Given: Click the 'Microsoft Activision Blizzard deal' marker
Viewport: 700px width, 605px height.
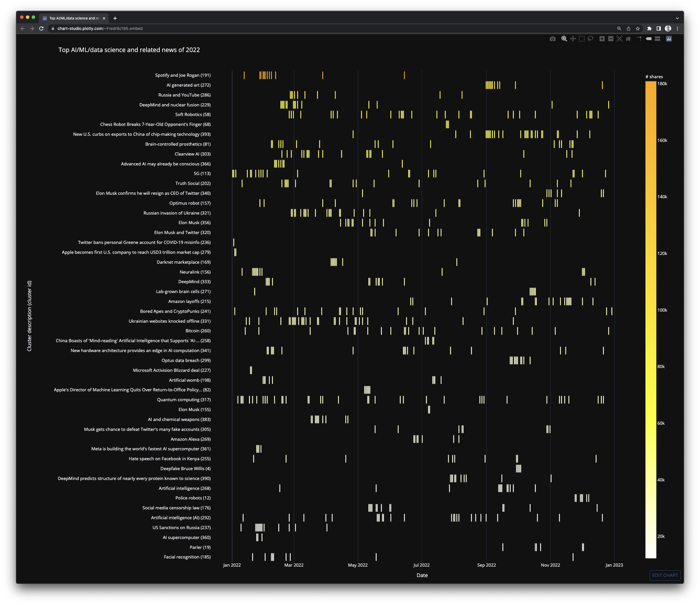Looking at the screenshot, I should click(x=251, y=370).
